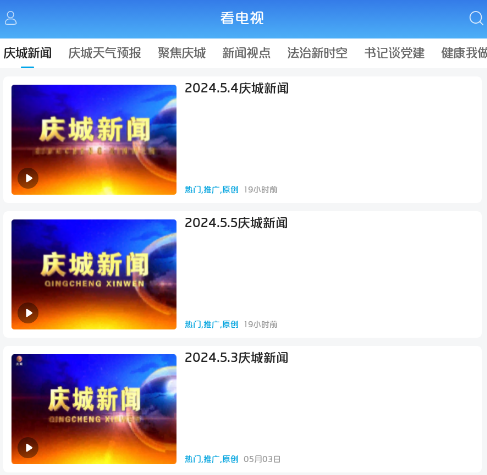The image size is (487, 475).
Task: Open the 2024.5.4庆城新闻 title link
Action: pyautogui.click(x=237, y=88)
